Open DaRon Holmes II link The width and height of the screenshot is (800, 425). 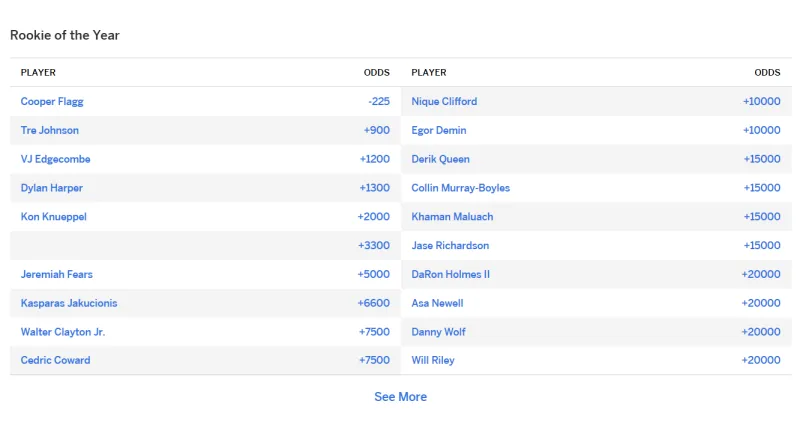click(451, 275)
